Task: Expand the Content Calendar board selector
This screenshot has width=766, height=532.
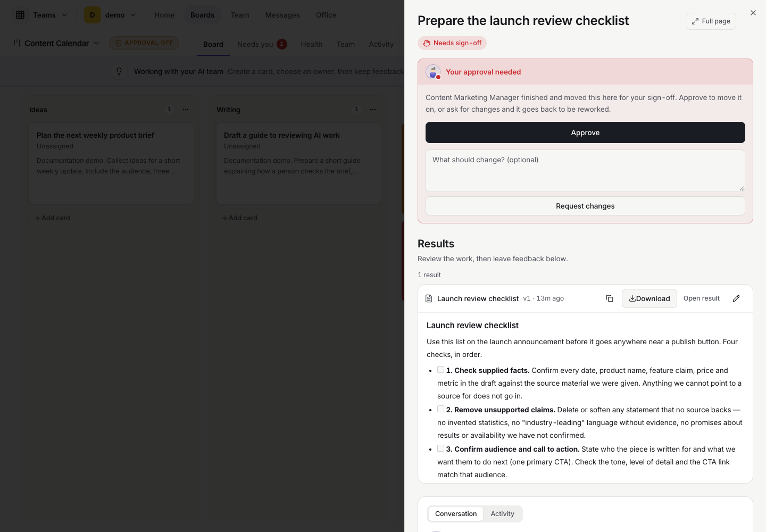Action: (96, 43)
